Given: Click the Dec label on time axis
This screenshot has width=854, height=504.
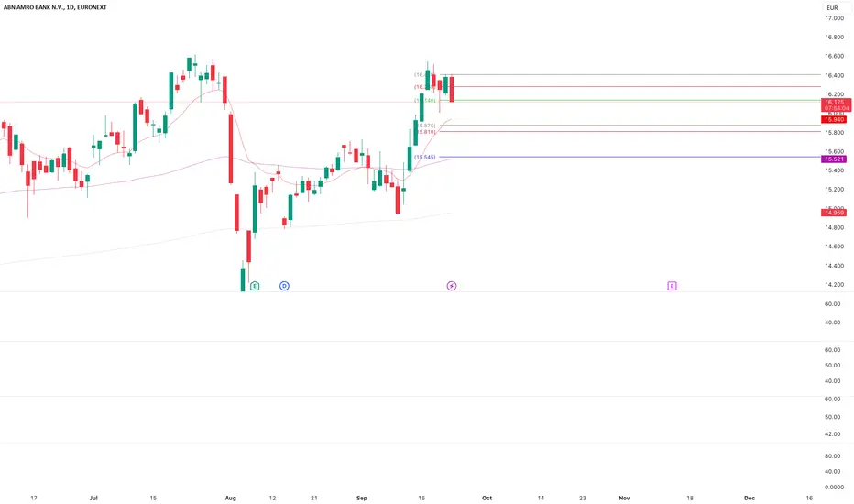Looking at the screenshot, I should (750, 498).
